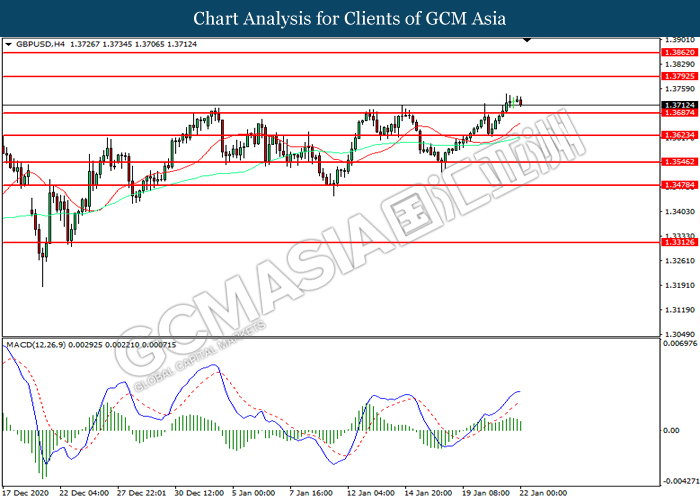Image resolution: width=700 pixels, height=500 pixels.
Task: Click the 1.31190 price axis value
Action: [679, 310]
